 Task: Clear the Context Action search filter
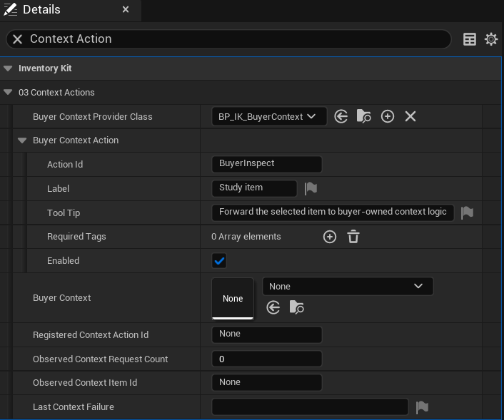coord(17,39)
